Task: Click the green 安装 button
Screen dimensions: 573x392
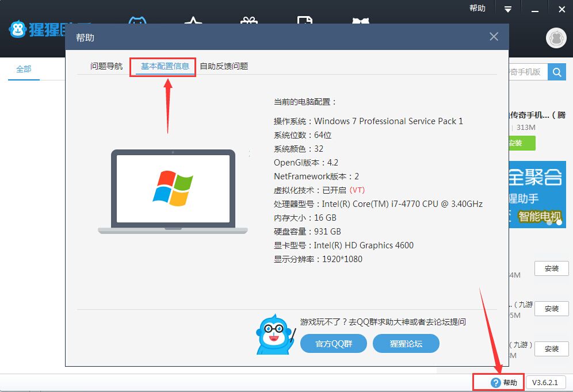Action: [x=522, y=143]
